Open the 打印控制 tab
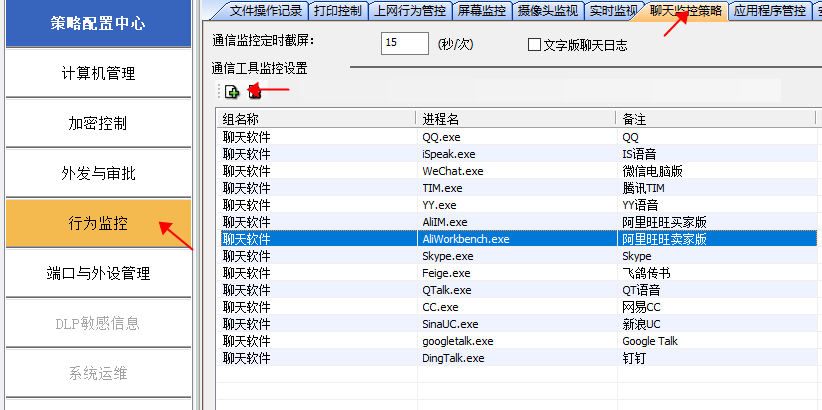The image size is (822, 410). coord(338,11)
